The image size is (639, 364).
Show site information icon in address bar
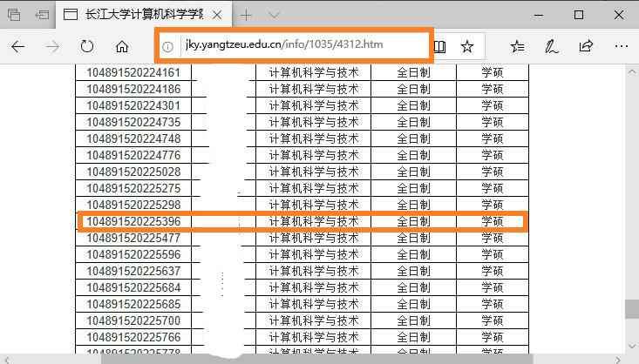[167, 47]
